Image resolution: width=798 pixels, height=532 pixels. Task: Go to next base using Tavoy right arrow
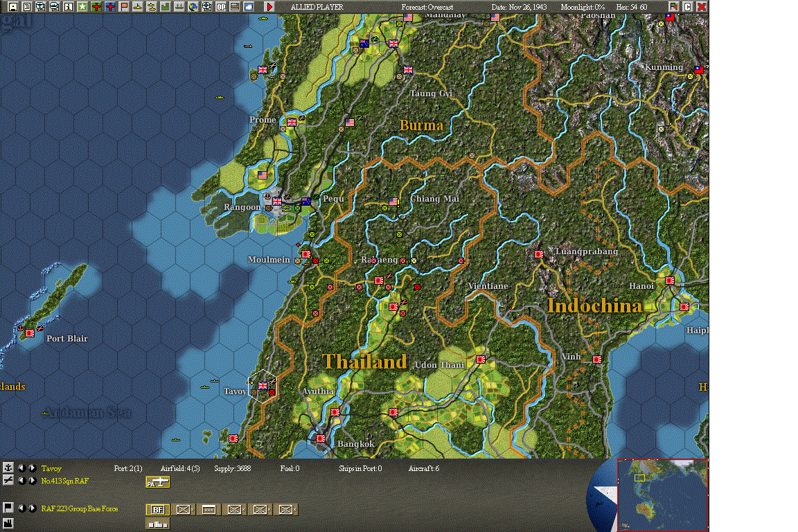(32, 468)
